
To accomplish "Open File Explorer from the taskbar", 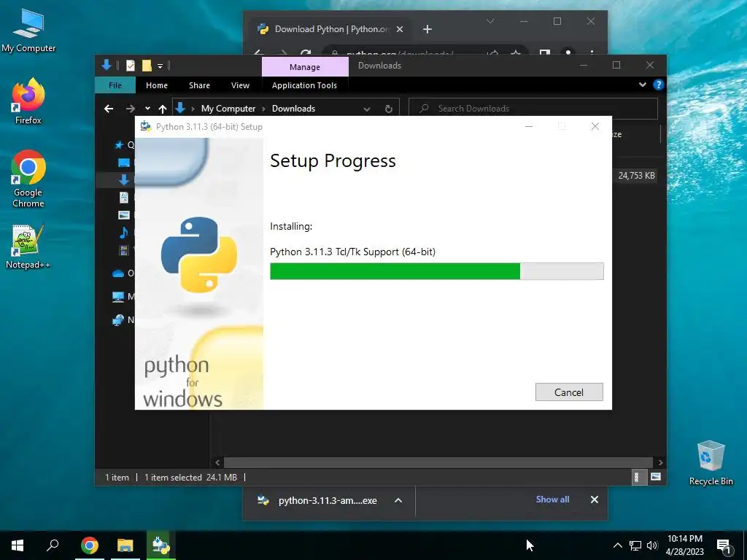I will pos(125,545).
